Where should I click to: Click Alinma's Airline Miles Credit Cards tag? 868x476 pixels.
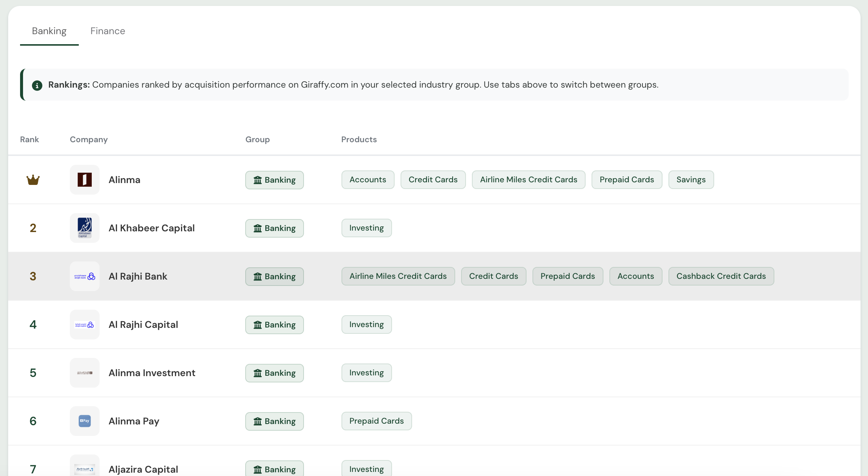click(528, 180)
